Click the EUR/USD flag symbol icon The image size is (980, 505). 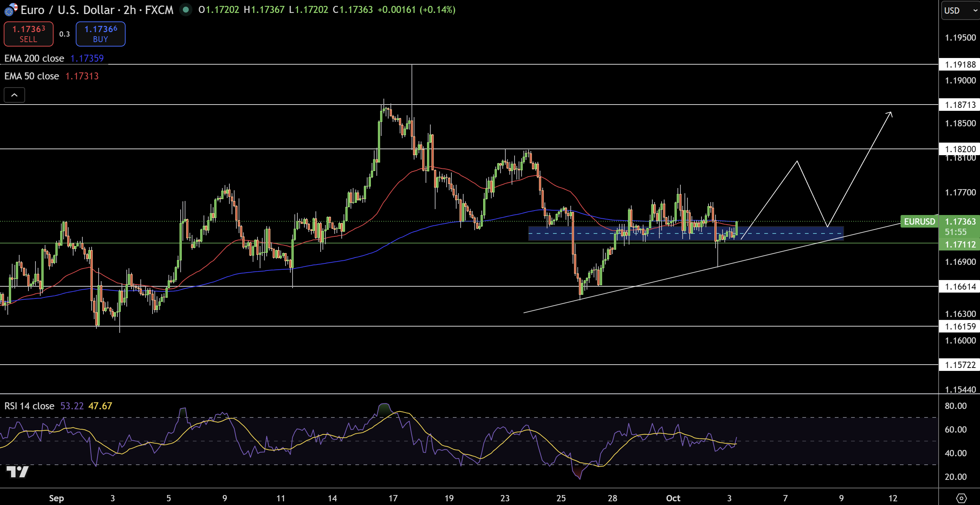(10, 10)
